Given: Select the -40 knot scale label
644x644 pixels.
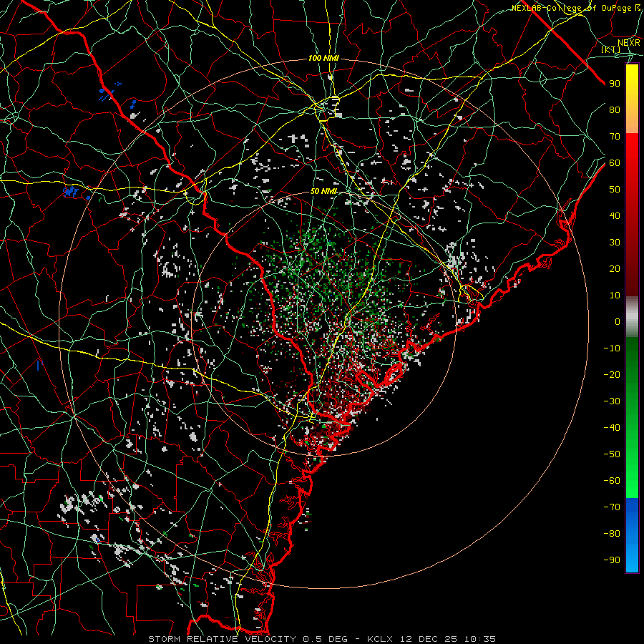Looking at the screenshot, I should click(612, 428).
